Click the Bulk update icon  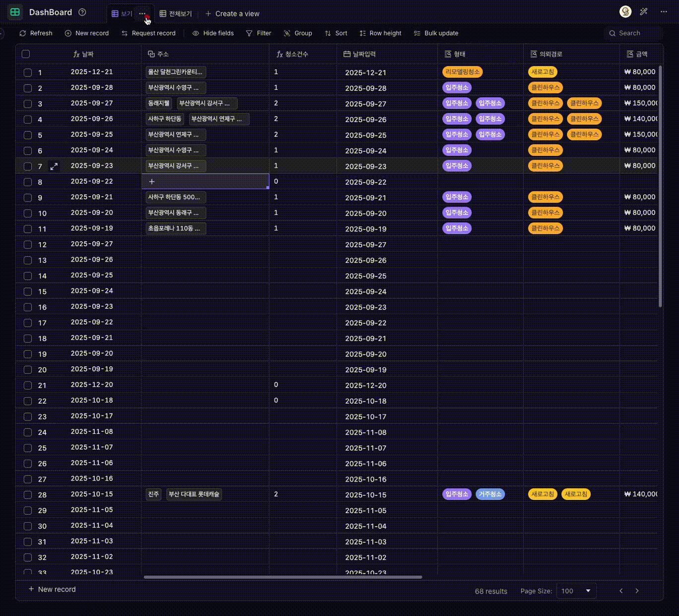[x=417, y=33]
